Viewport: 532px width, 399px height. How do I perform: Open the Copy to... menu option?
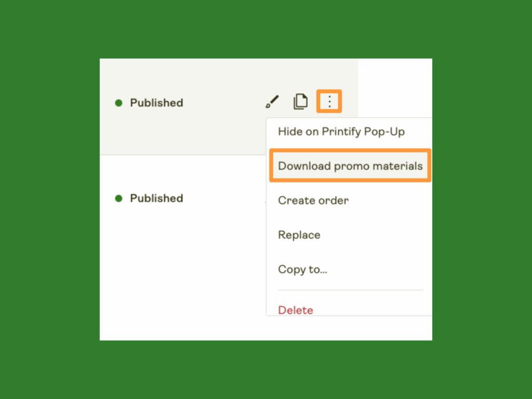pos(303,270)
